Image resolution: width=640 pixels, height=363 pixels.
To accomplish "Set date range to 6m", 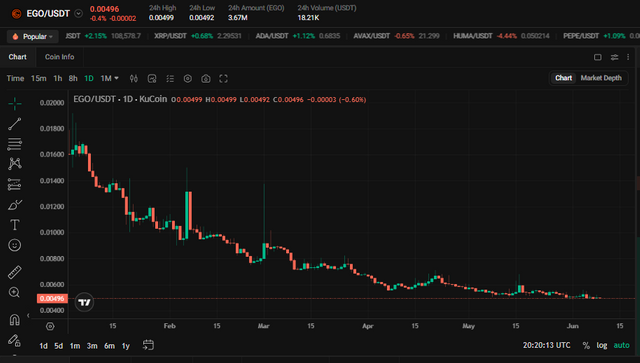I will (109, 346).
